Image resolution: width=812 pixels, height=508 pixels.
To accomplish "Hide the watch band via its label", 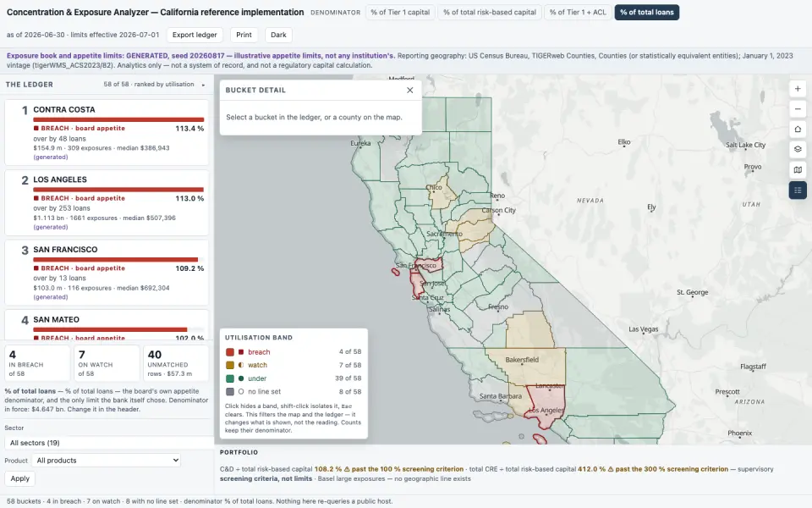I will 257,365.
